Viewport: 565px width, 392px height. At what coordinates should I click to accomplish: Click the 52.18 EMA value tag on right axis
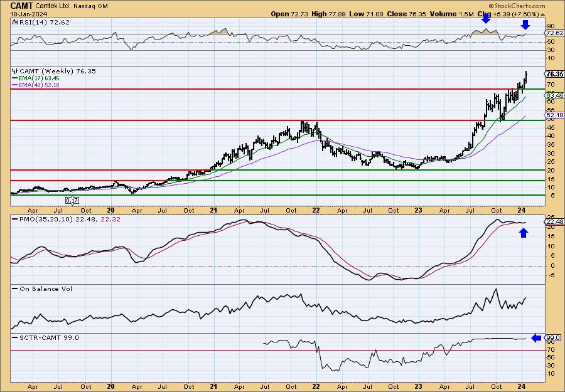[x=554, y=115]
